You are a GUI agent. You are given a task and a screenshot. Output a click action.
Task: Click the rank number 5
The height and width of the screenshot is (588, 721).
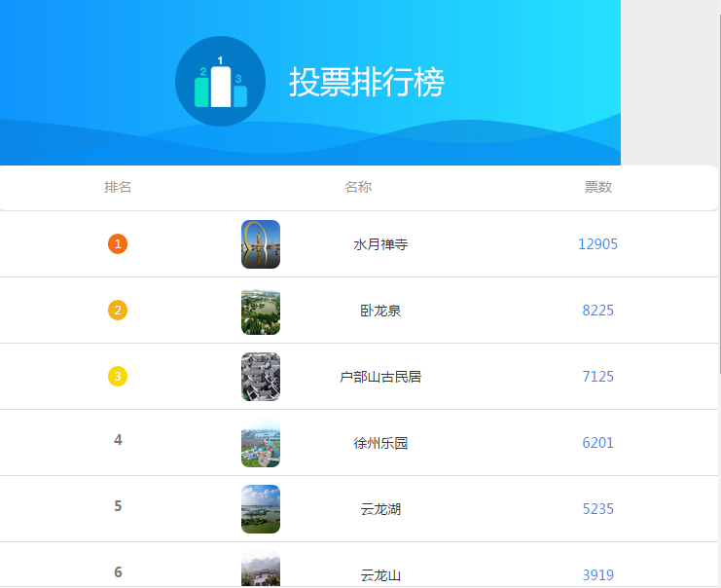pyautogui.click(x=118, y=506)
